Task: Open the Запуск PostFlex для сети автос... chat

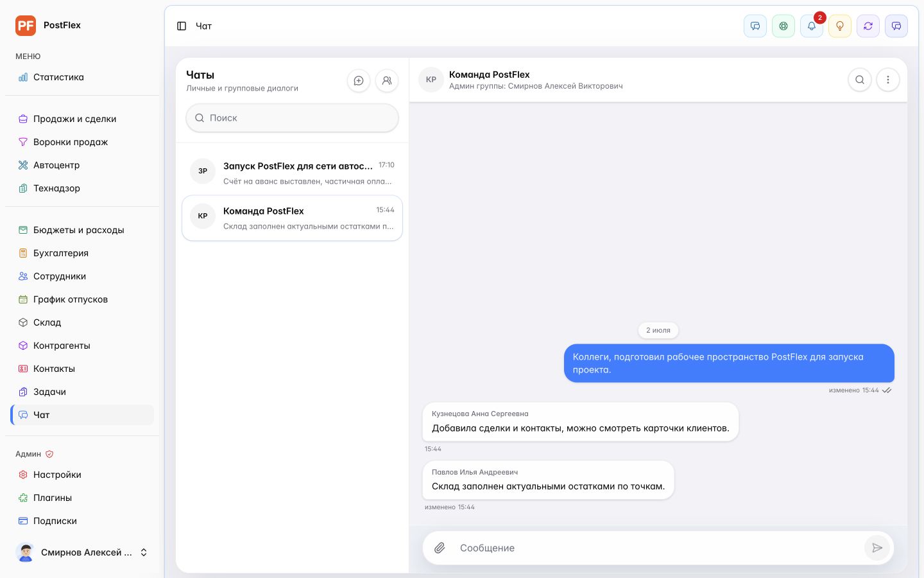Action: (x=292, y=173)
